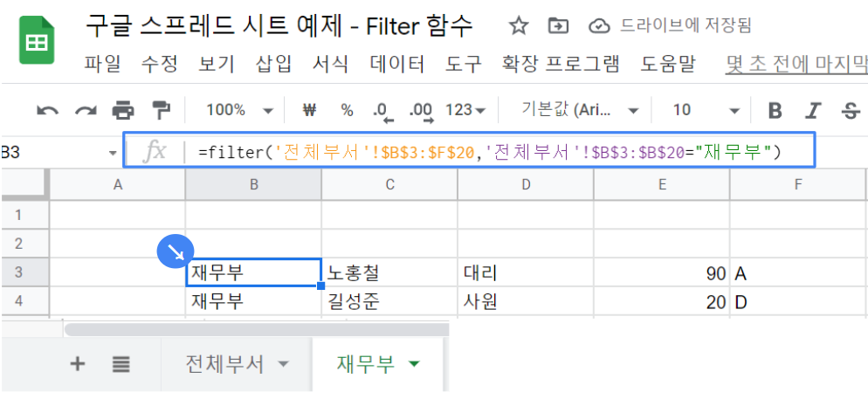The image size is (868, 399).
Task: Open the 확장 프로그램 menu
Action: point(561,65)
